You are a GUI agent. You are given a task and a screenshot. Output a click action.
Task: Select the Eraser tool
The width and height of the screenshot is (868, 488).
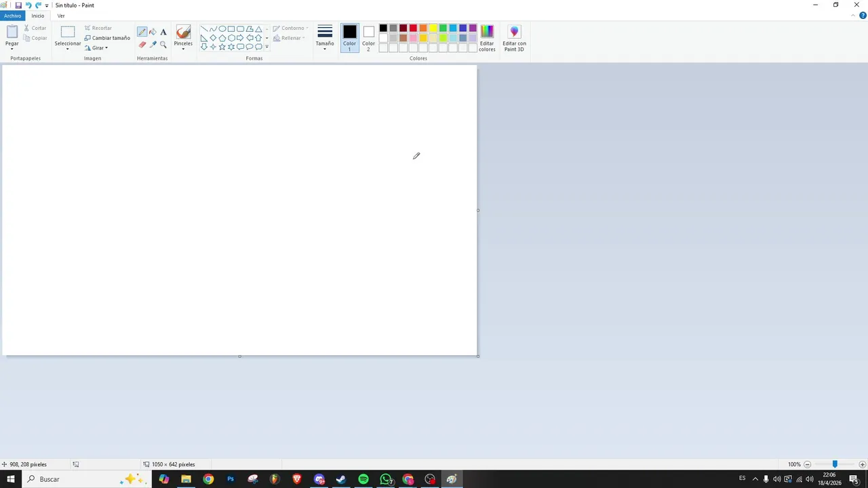pos(142,45)
